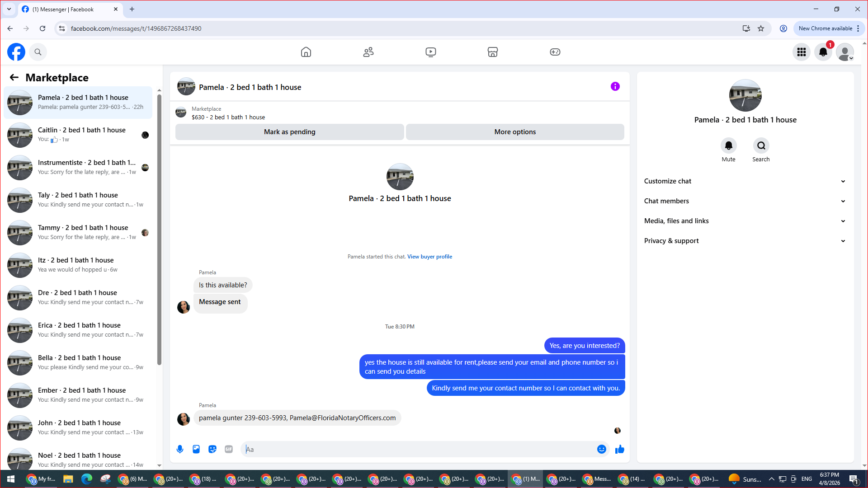Go to Facebook Home tab
The height and width of the screenshot is (488, 868).
[x=306, y=52]
